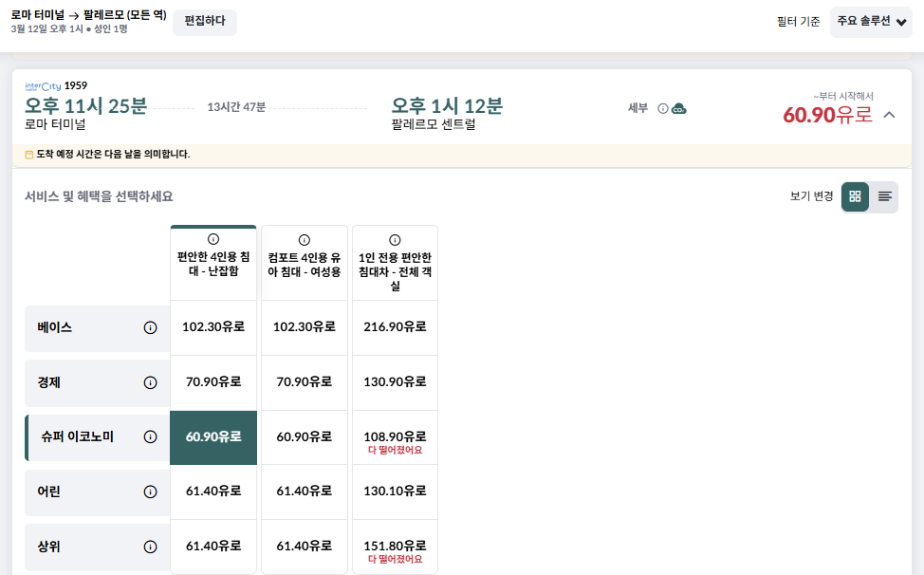Click info icon next to 상위 fare
Screen dimensions: 924x575
point(150,547)
